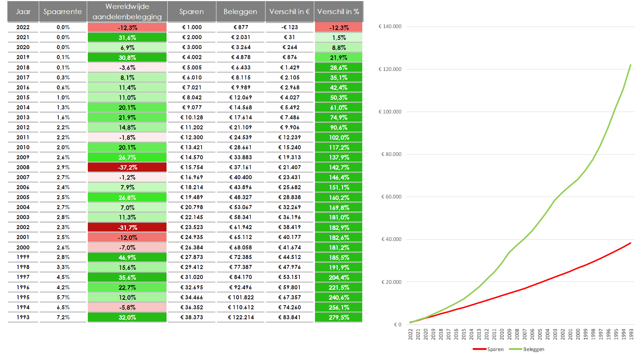This screenshot has width=644, height=354.
Task: Select the green 46,9% return cell
Action: (x=127, y=258)
